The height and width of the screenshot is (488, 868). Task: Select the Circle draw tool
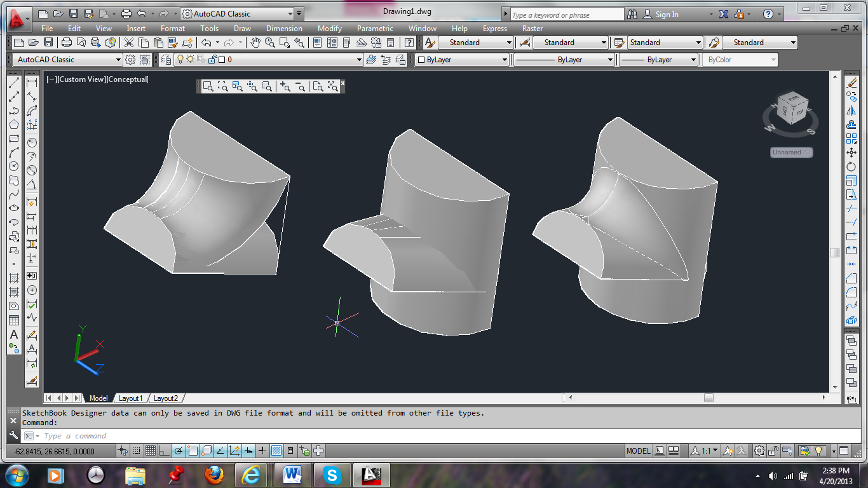coord(14,166)
